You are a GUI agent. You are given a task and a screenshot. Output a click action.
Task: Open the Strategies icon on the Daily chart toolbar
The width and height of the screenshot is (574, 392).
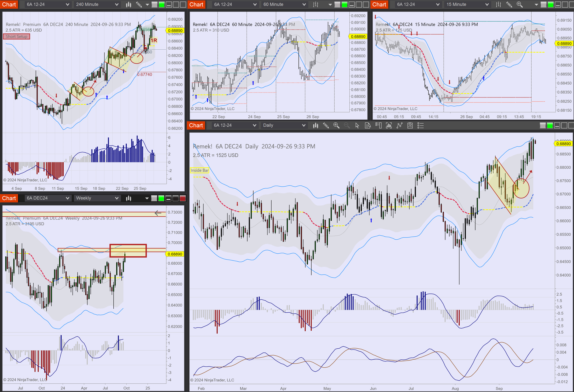410,126
